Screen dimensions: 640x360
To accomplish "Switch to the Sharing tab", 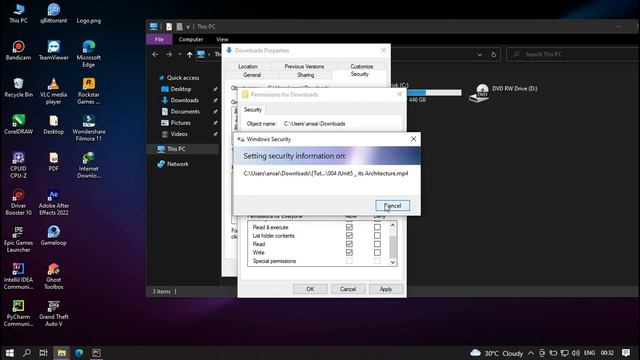I will (306, 75).
